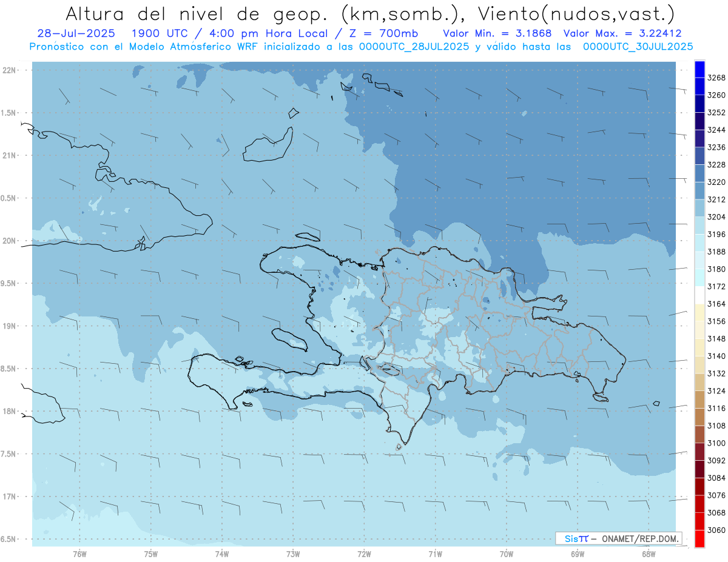Image resolution: width=728 pixels, height=562 pixels.
Task: Click colorbar value '3108'
Action: [716, 426]
